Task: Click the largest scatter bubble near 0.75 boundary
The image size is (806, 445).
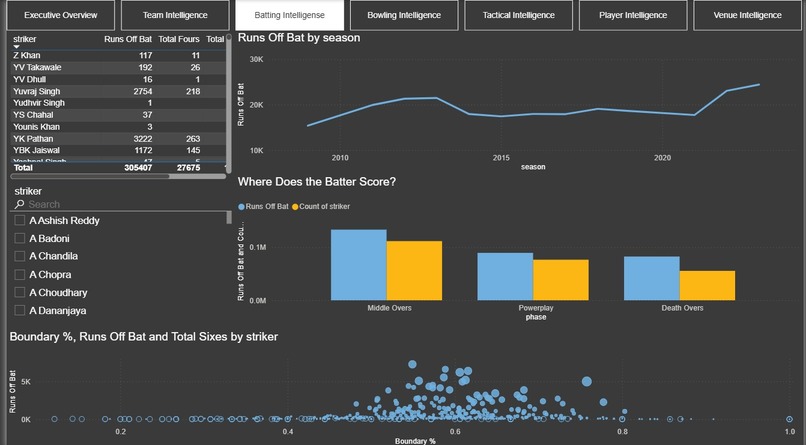Action: [587, 381]
